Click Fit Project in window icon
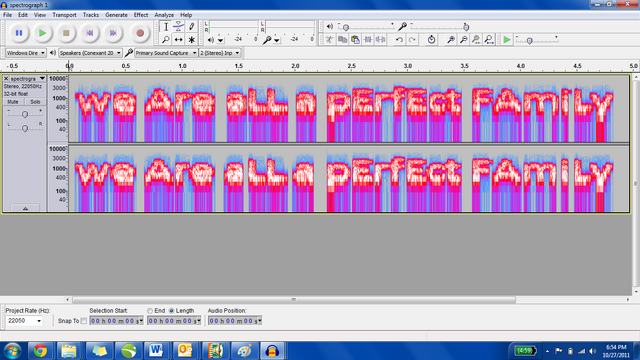The width and height of the screenshot is (640, 360). 489,40
